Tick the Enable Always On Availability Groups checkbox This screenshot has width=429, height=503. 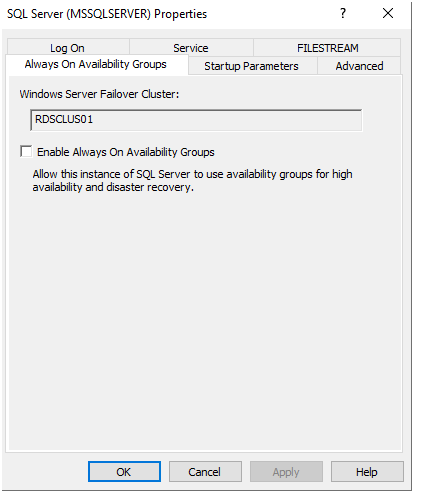26,151
